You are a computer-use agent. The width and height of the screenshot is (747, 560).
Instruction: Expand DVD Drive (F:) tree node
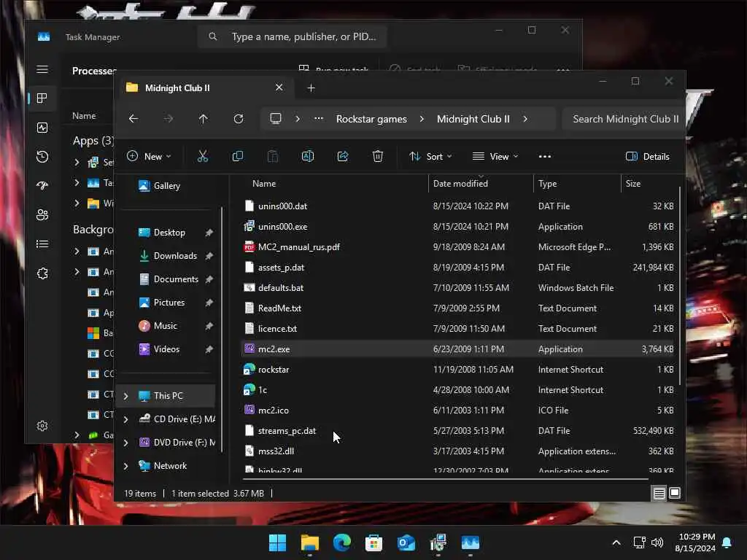point(125,443)
